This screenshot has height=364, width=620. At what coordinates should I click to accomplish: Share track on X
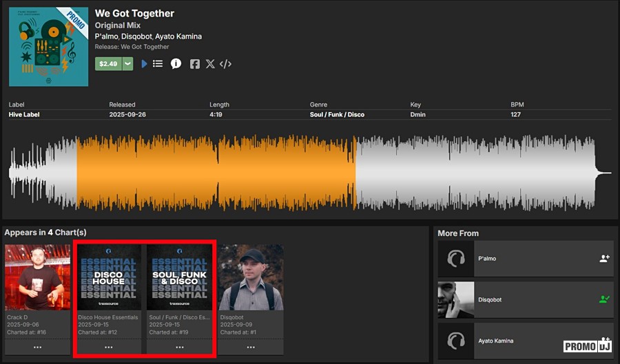(210, 64)
